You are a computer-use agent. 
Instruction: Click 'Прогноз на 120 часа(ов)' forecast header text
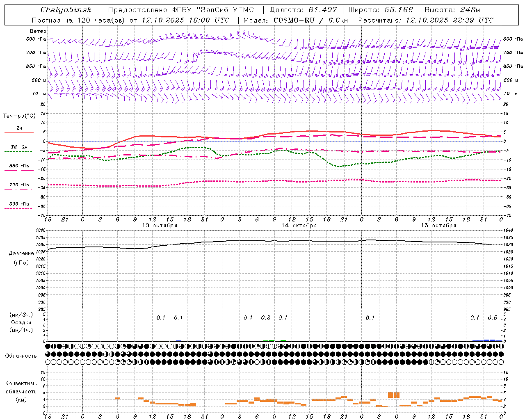[x=79, y=20]
